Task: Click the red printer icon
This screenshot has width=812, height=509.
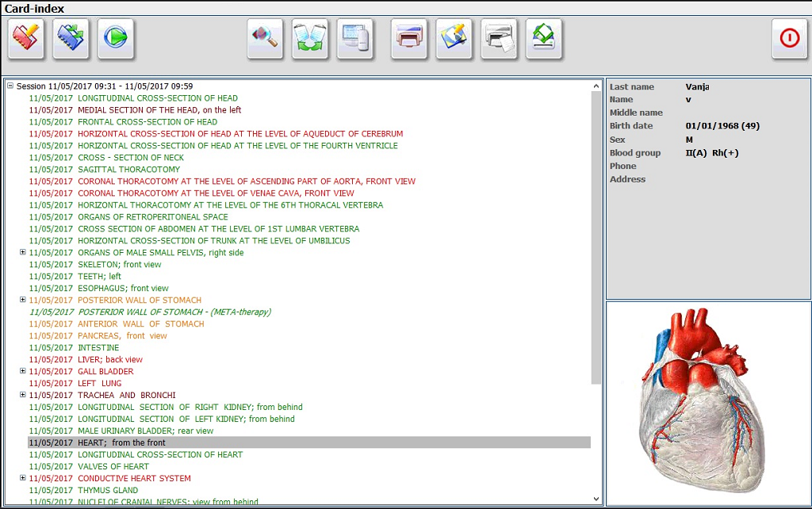Action: point(409,39)
